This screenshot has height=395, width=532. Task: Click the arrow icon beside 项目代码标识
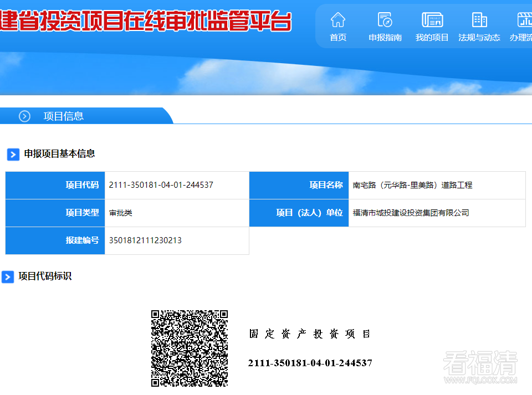pos(8,276)
